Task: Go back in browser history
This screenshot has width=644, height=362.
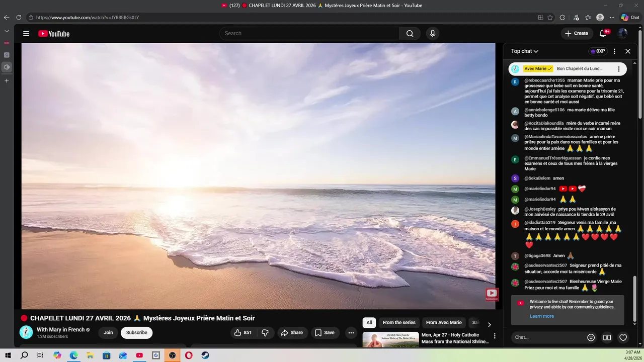Action: click(x=7, y=17)
